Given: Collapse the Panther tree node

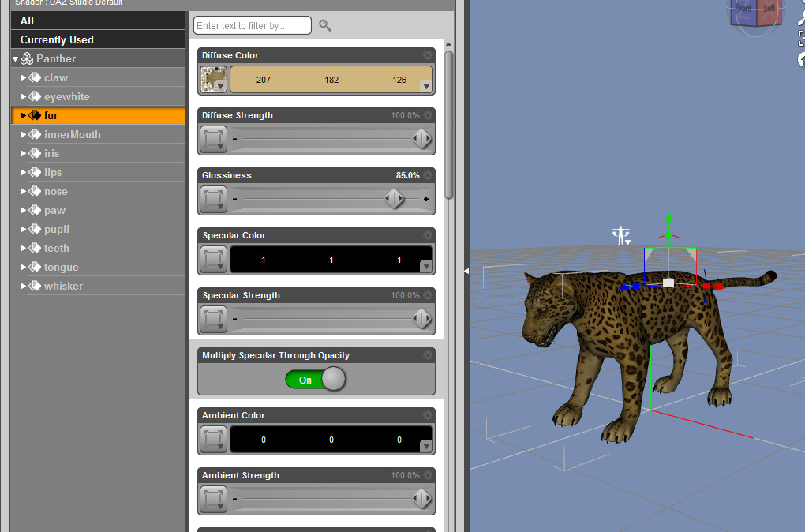Looking at the screenshot, I should click(x=16, y=59).
